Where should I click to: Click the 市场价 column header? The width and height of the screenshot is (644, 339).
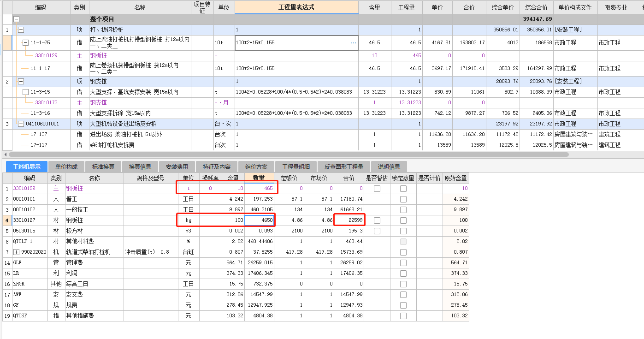[x=319, y=178]
